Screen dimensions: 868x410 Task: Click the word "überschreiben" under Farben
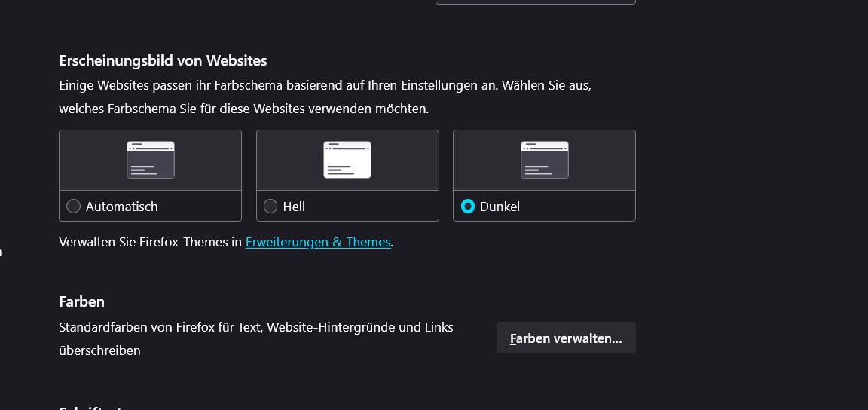(x=99, y=350)
